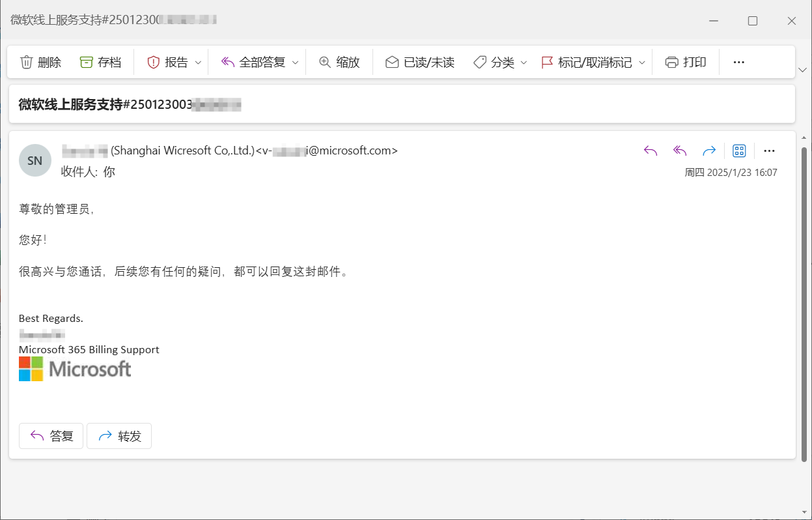Click the 转发 button below the message
The image size is (812, 520).
click(119, 436)
